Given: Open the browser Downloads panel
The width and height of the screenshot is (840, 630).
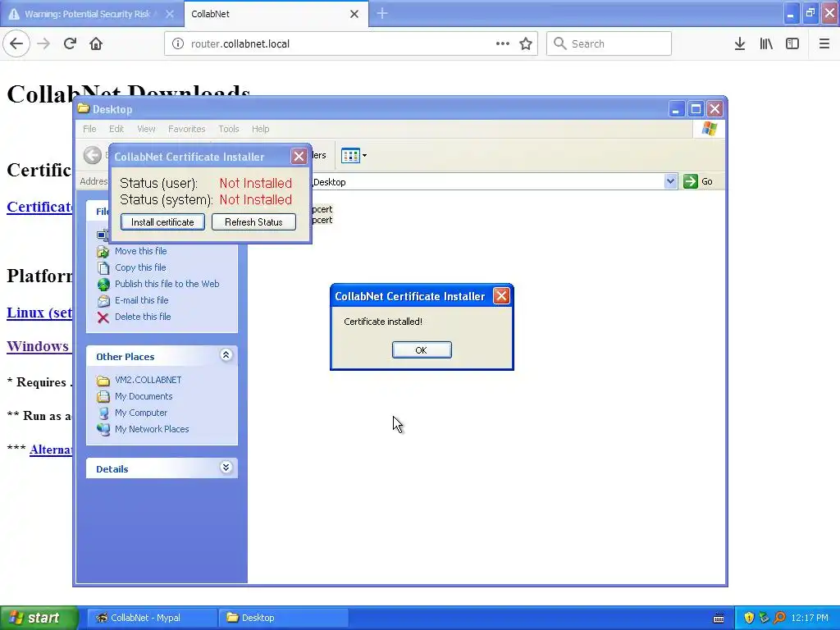Looking at the screenshot, I should pyautogui.click(x=740, y=43).
